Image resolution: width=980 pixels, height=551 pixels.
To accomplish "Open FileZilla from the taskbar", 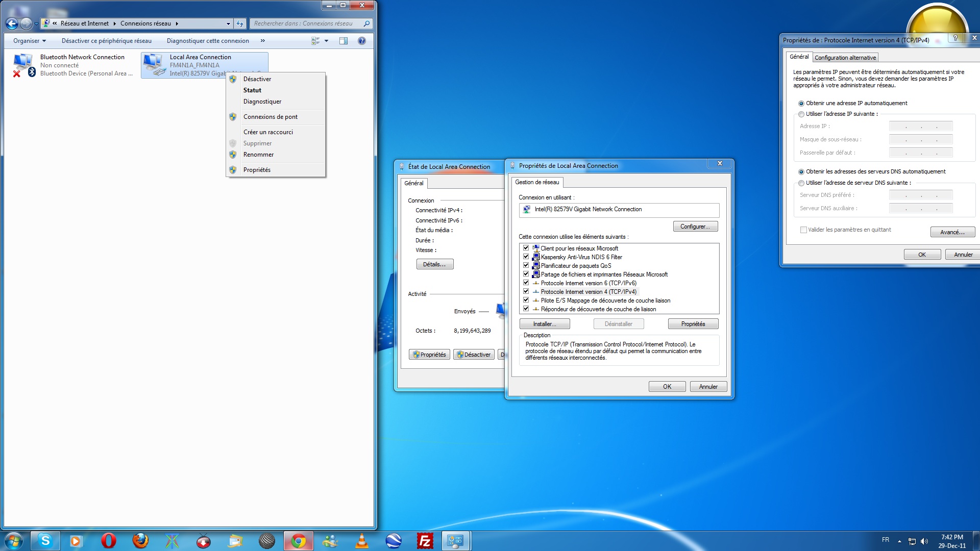I will tap(425, 541).
